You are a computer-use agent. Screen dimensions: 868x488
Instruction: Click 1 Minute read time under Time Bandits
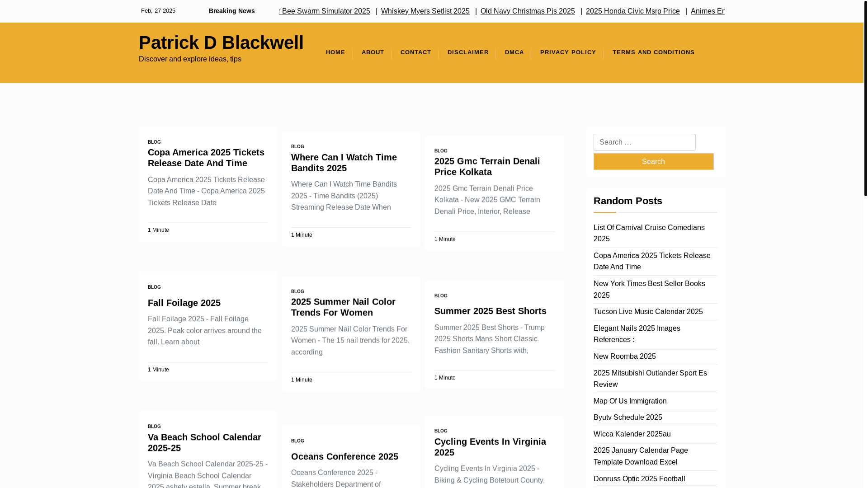302,235
